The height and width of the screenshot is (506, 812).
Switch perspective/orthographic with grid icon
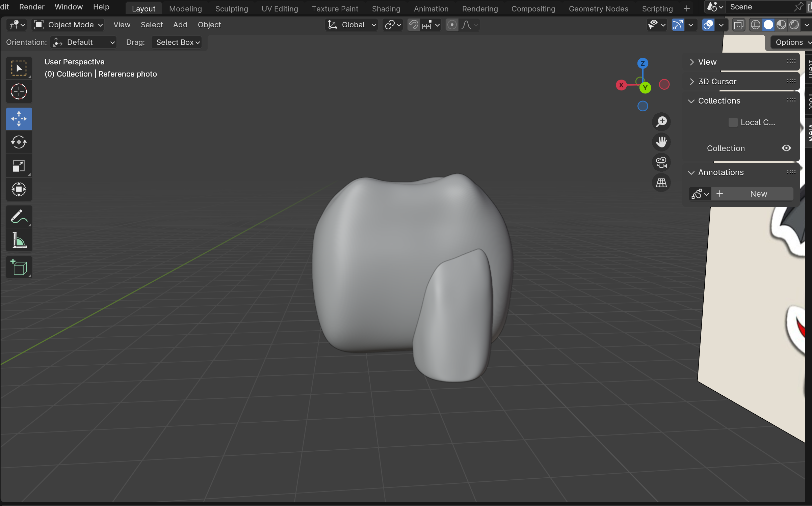(661, 182)
